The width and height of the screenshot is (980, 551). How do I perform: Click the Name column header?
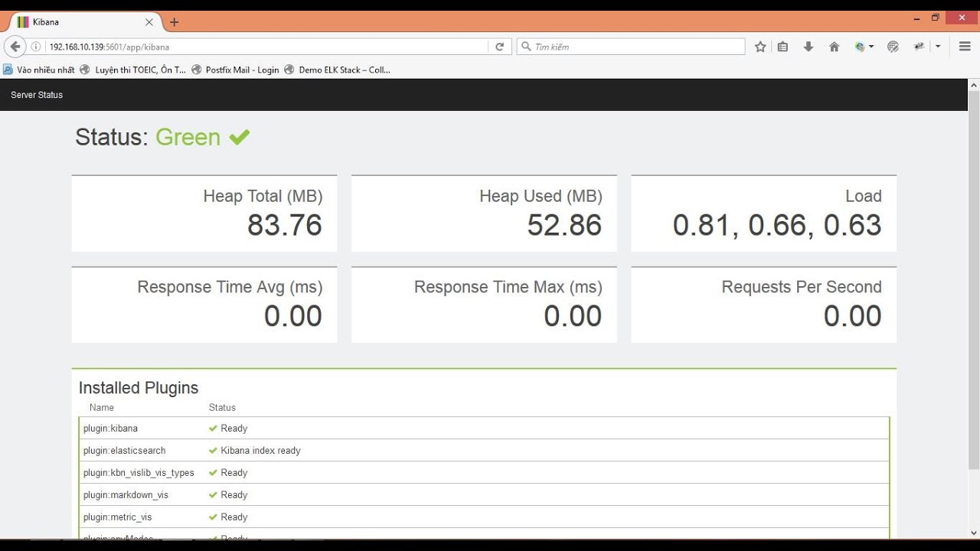pos(101,407)
